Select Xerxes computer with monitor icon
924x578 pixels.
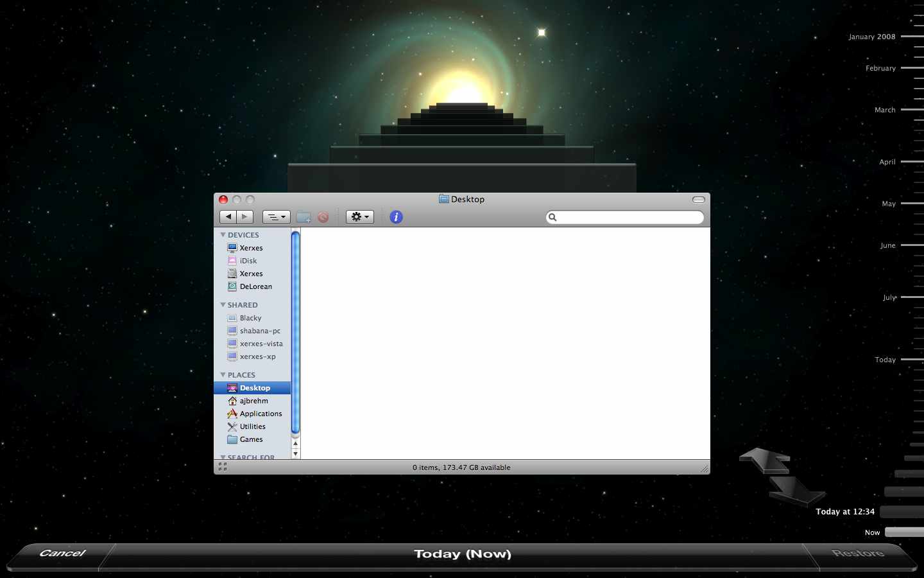252,248
